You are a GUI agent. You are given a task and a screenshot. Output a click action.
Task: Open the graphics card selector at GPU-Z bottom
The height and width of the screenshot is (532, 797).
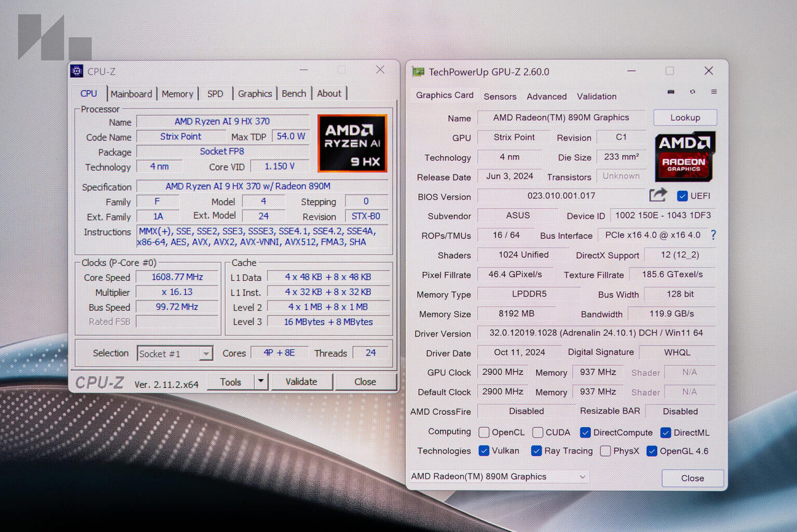pyautogui.click(x=583, y=476)
